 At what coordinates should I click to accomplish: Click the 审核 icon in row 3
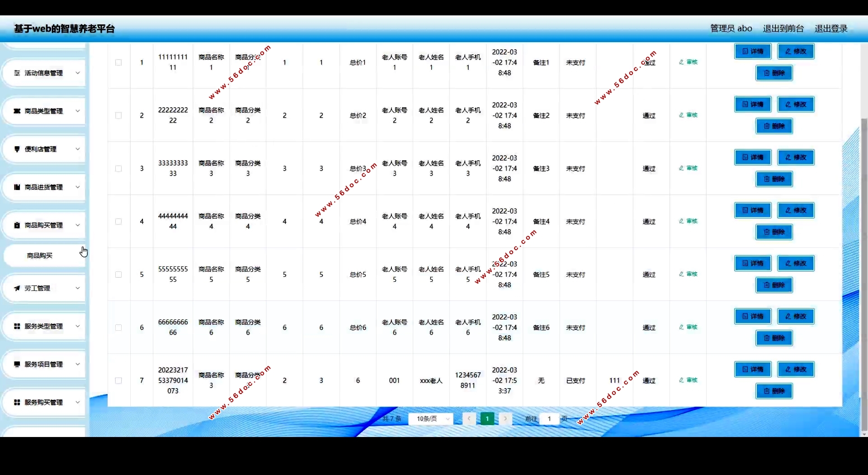click(681, 168)
